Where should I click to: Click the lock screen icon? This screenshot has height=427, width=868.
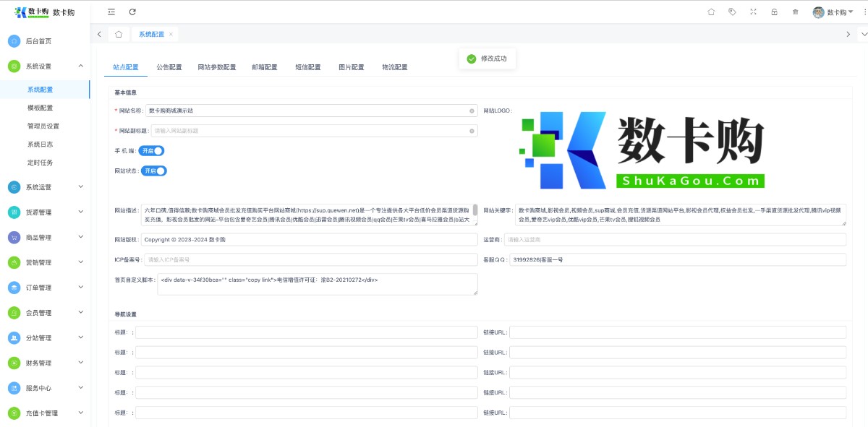coord(774,12)
